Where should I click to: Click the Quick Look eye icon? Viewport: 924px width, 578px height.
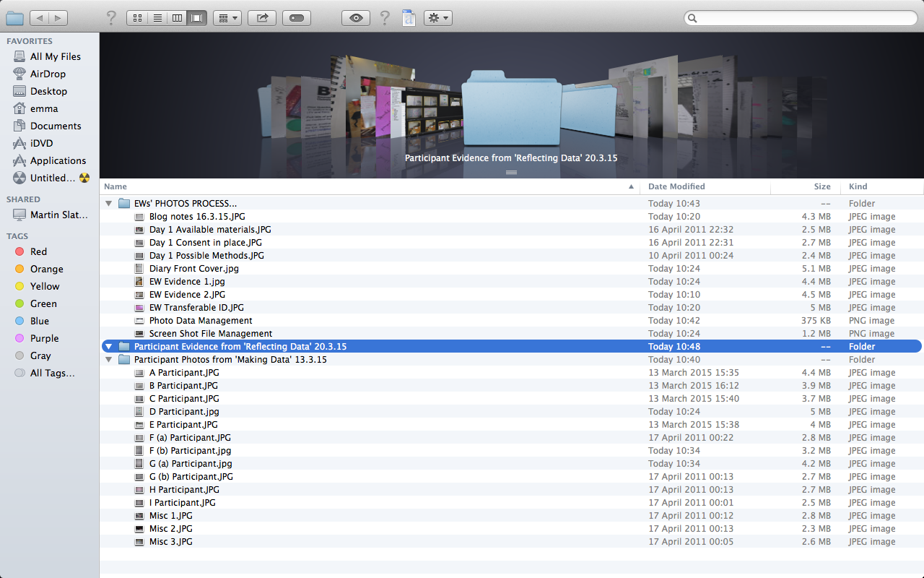(x=356, y=18)
